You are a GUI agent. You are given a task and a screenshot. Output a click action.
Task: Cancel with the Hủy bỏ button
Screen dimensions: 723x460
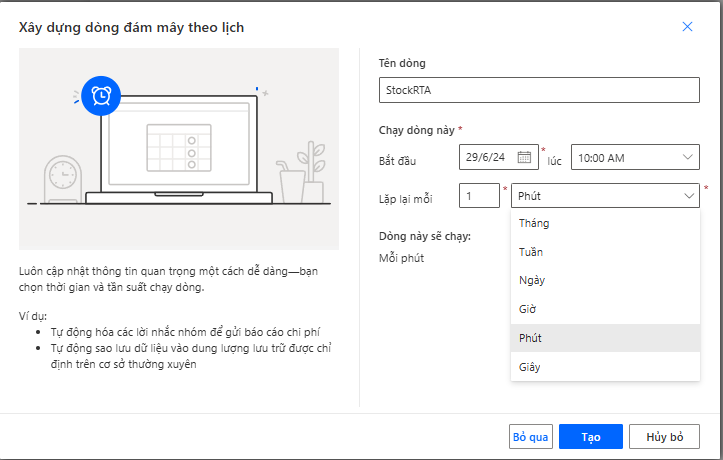coord(664,436)
